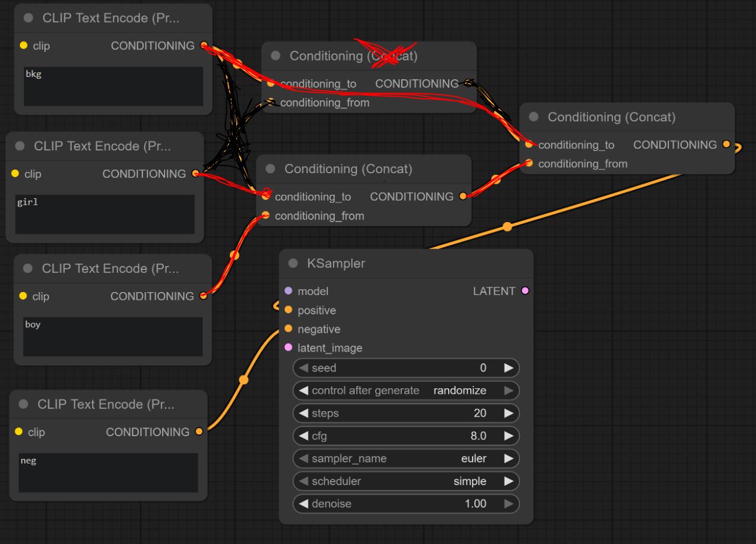Collapse the CLIP Text Encode node containing boy
The width and height of the screenshot is (756, 544).
click(27, 269)
